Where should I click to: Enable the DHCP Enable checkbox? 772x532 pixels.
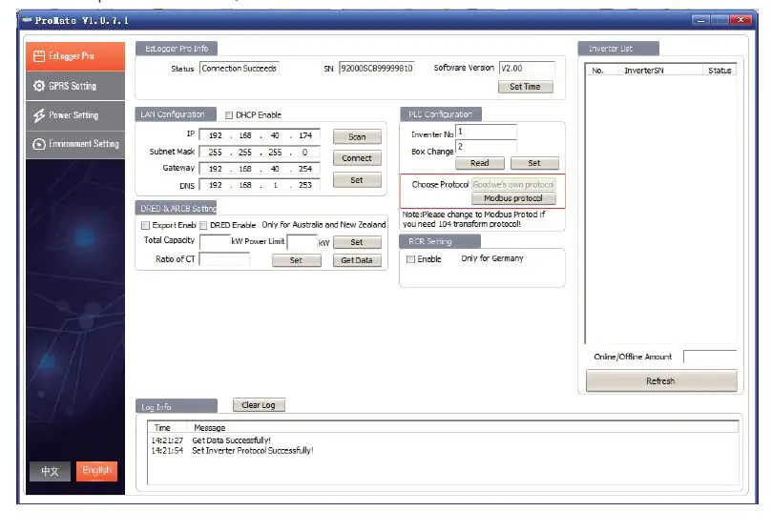[x=229, y=115]
